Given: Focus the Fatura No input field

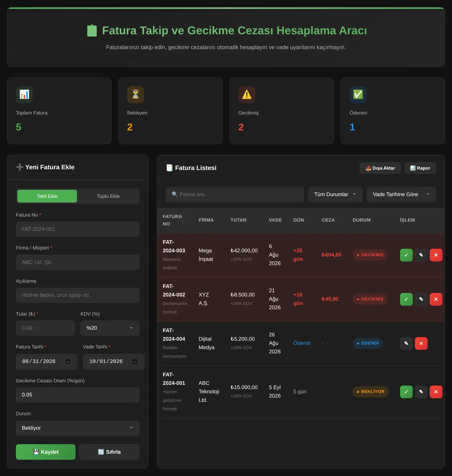Looking at the screenshot, I should [78, 229].
